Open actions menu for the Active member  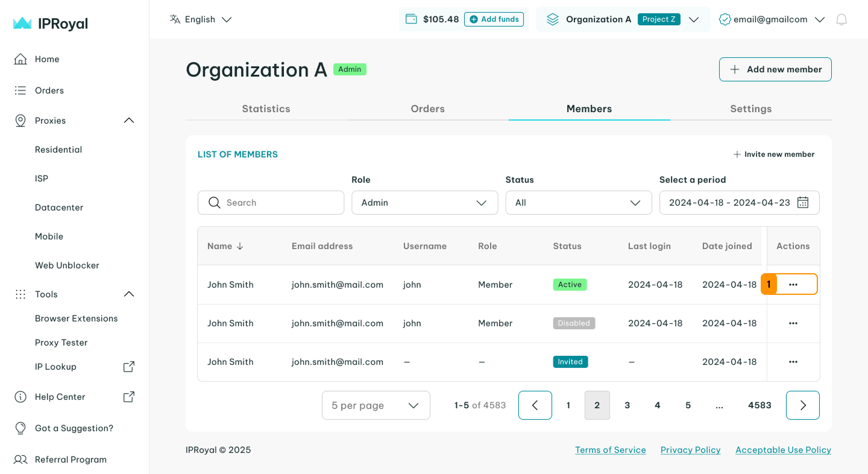793,285
